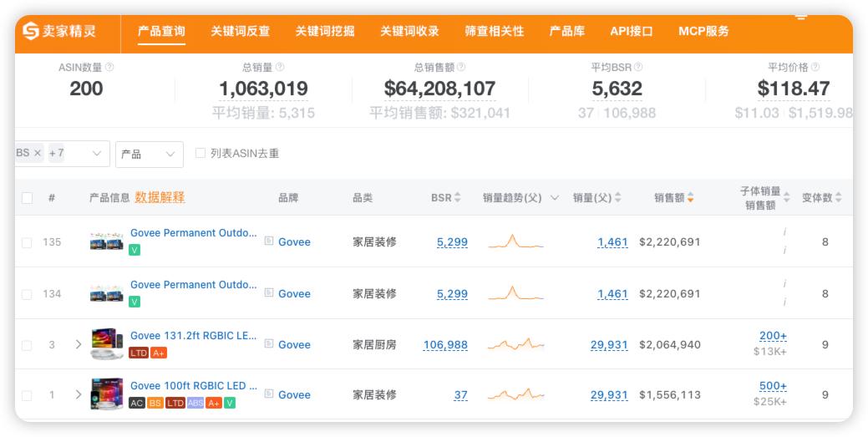Click help icon next to ASIN数量
This screenshot has width=868, height=437.
(x=109, y=67)
